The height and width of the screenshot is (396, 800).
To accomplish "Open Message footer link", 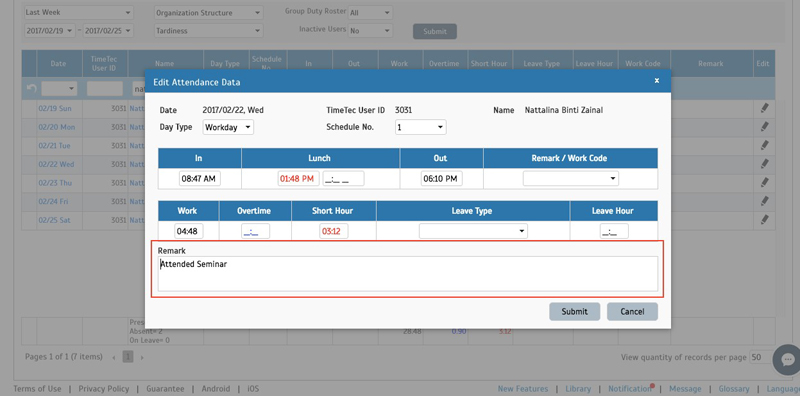I will click(685, 389).
